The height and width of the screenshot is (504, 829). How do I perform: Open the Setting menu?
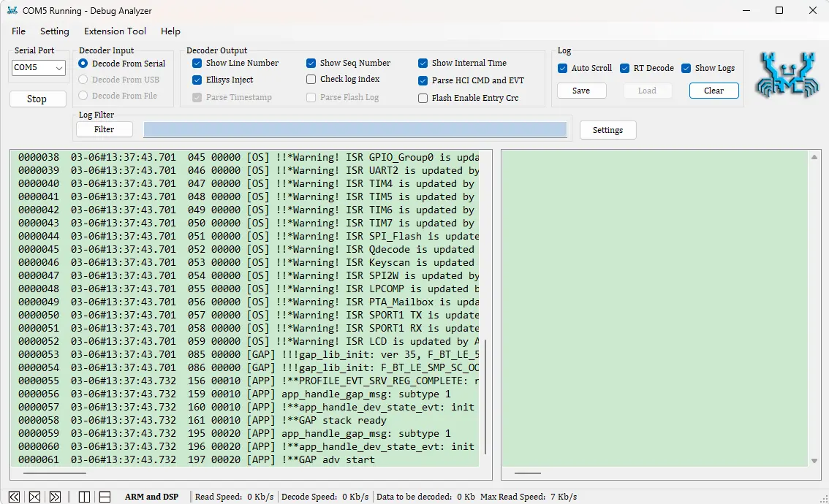coord(54,31)
